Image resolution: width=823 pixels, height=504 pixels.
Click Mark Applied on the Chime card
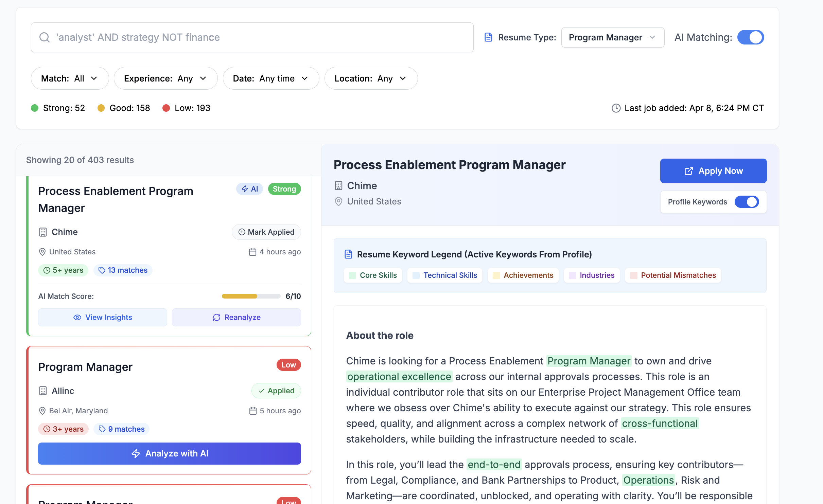point(266,232)
